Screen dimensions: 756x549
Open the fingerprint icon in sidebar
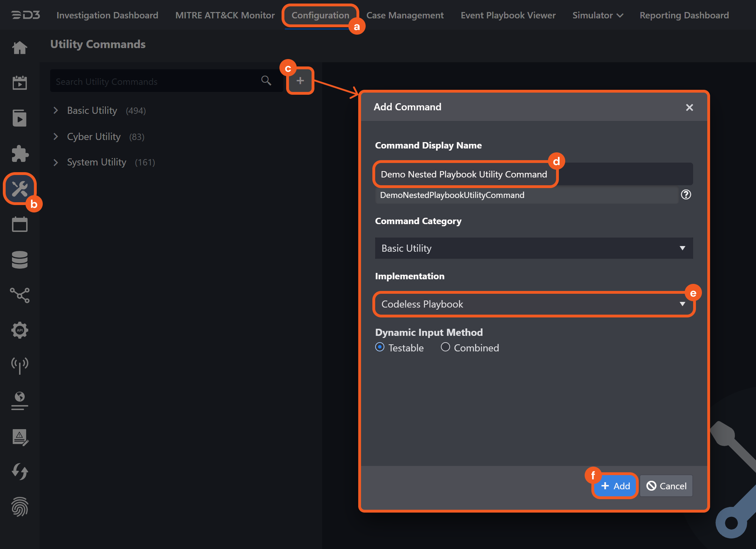pos(20,507)
